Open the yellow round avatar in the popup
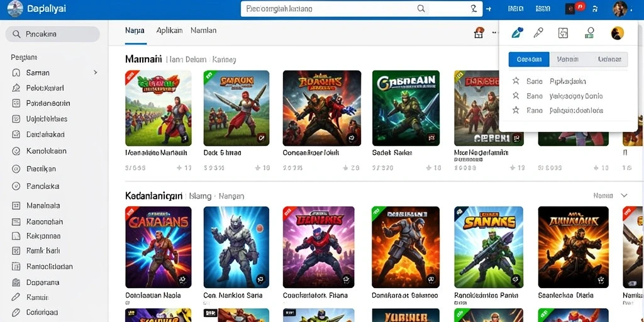This screenshot has height=322, width=644. [x=618, y=33]
